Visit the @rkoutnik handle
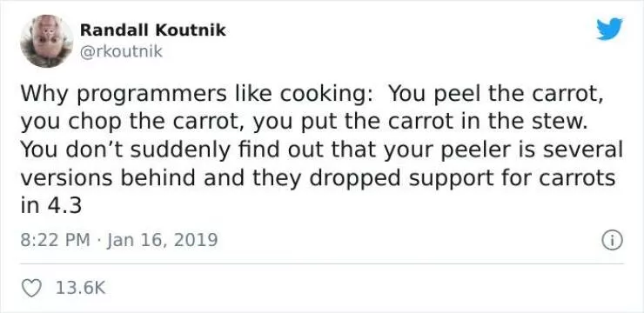Viewport: 644px width, 313px height. click(121, 52)
